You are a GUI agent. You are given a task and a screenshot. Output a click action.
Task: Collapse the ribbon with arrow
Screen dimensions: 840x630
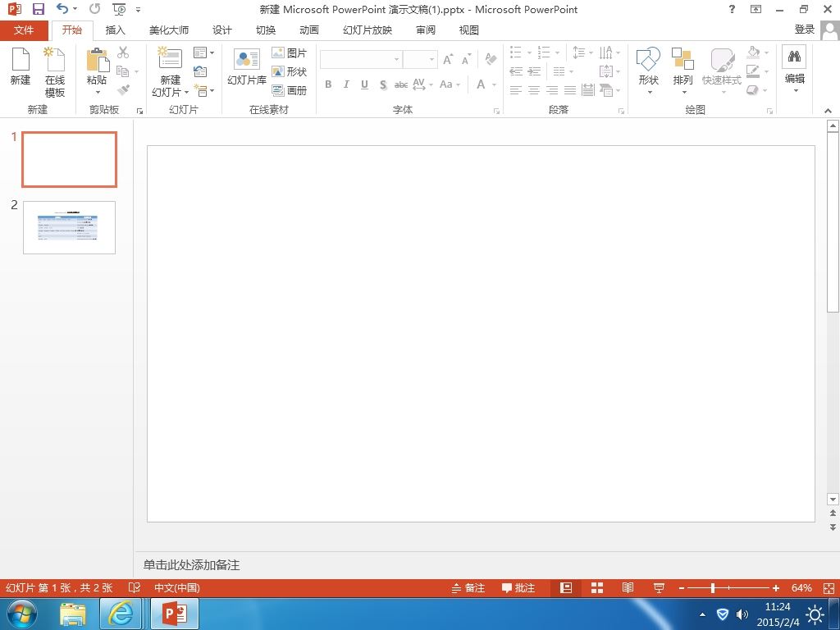(x=829, y=111)
